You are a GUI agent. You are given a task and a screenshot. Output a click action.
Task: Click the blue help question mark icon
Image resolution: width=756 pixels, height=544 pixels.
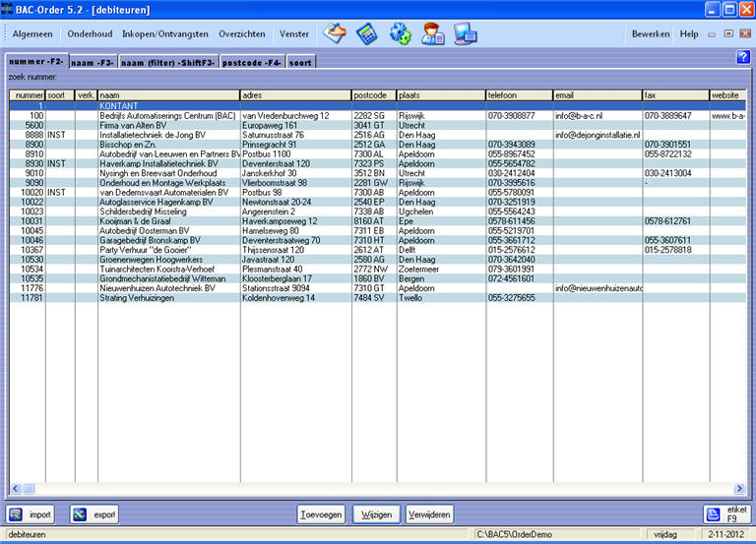[x=743, y=57]
